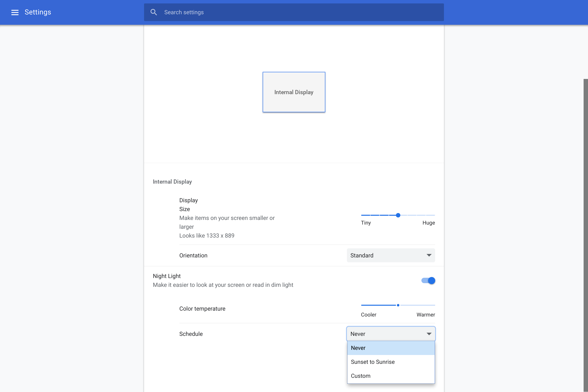Select the Internal Display box in the arrangement area
This screenshot has height=392, width=588.
coord(294,92)
